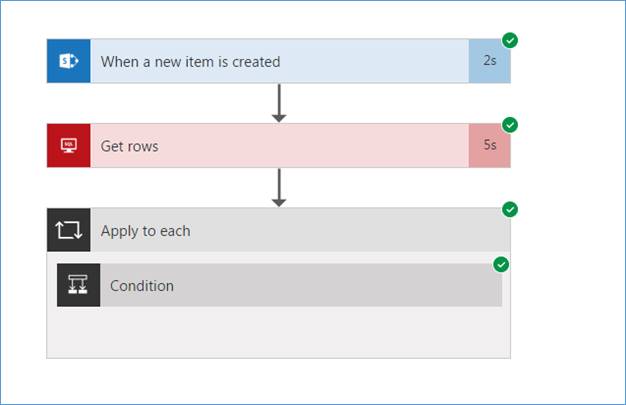Click the red SQL connector icon
Screen dimensions: 626x405
(x=68, y=146)
